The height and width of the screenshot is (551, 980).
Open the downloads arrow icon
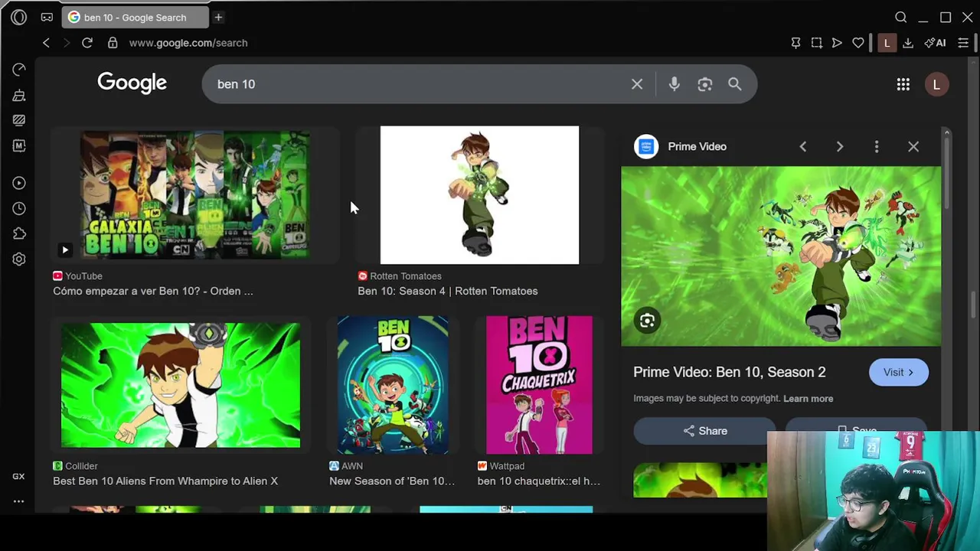(x=908, y=43)
